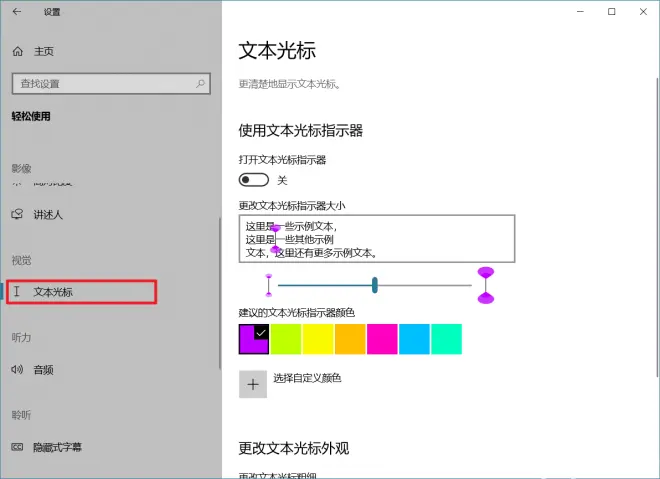Select the 隐藏式字幕 captions icon
The image size is (660, 479).
pos(17,447)
